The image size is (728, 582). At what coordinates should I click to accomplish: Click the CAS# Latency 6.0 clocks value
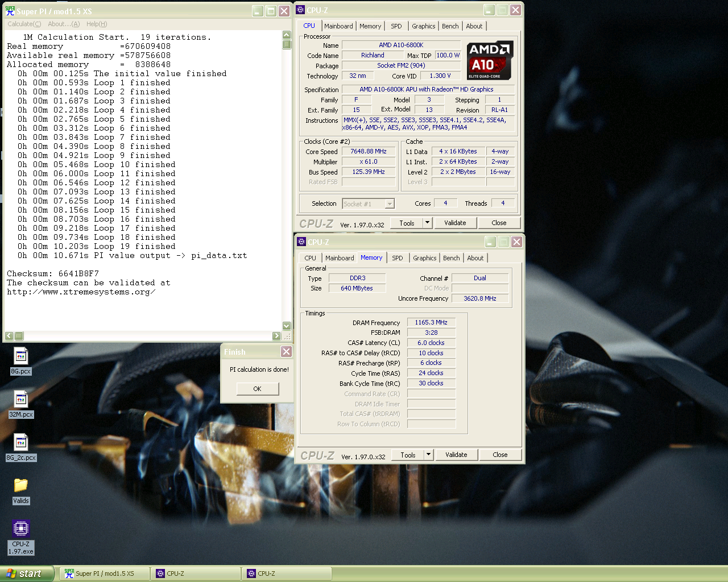(x=431, y=343)
